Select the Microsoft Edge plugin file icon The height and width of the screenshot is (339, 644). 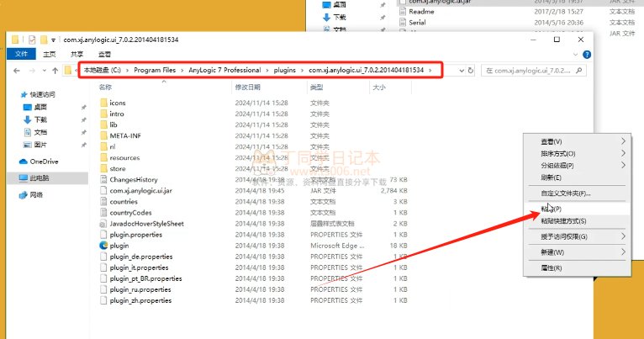click(103, 246)
